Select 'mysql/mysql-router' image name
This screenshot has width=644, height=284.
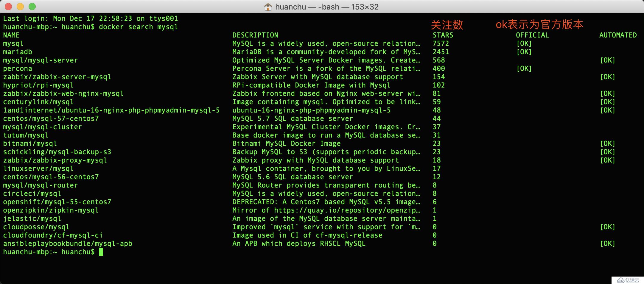click(41, 185)
